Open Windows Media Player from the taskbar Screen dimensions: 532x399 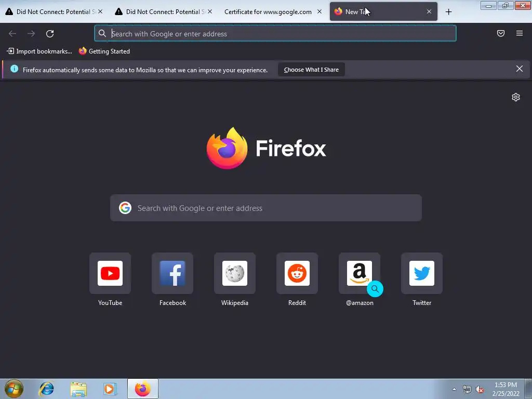pos(110,389)
